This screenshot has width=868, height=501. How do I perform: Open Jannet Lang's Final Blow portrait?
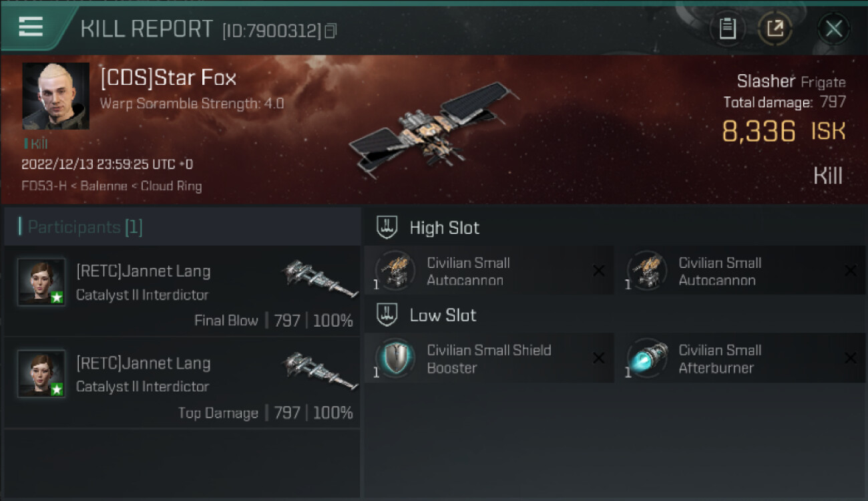[x=41, y=282]
